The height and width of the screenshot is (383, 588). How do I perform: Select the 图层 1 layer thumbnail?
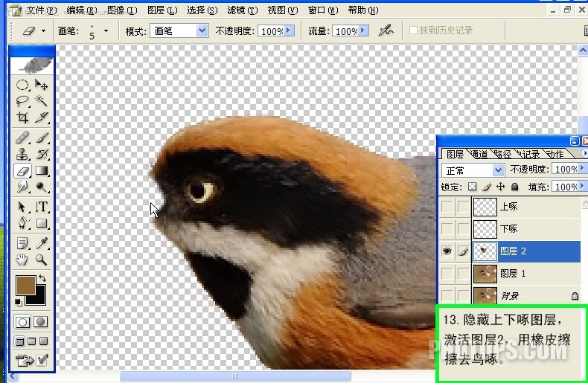(485, 274)
